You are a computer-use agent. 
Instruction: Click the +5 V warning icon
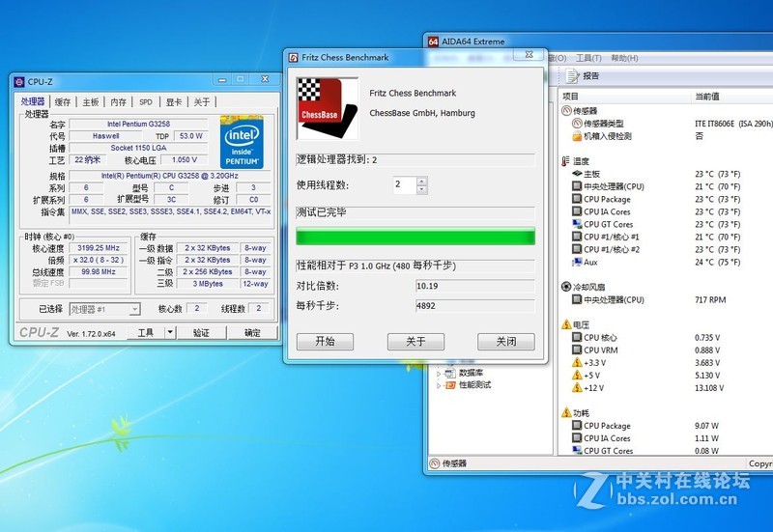(577, 376)
